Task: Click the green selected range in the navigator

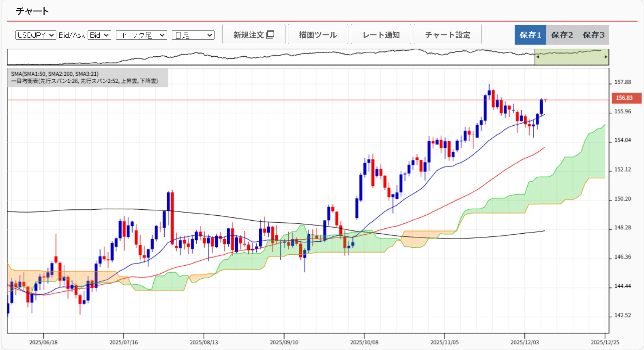Action: [x=571, y=57]
